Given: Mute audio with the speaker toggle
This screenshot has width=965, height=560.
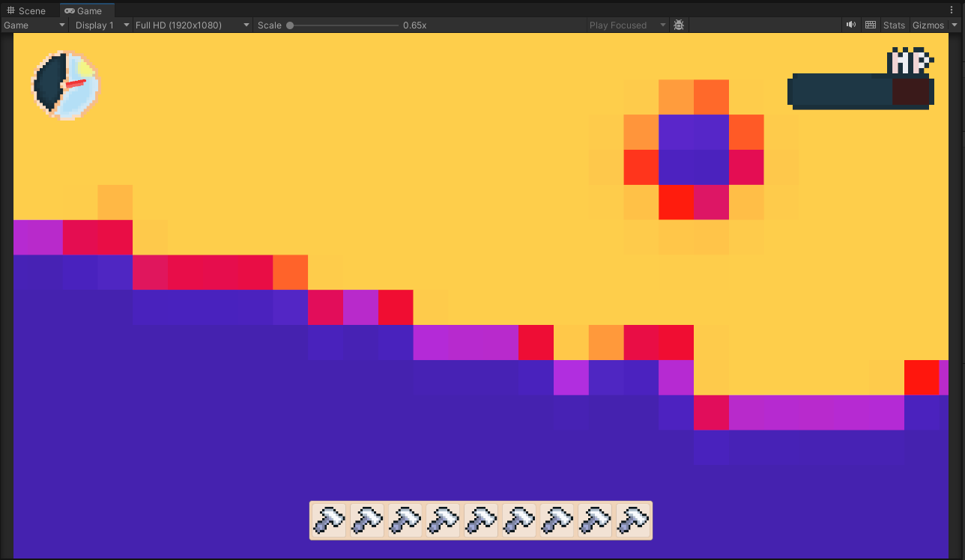Looking at the screenshot, I should [x=850, y=25].
